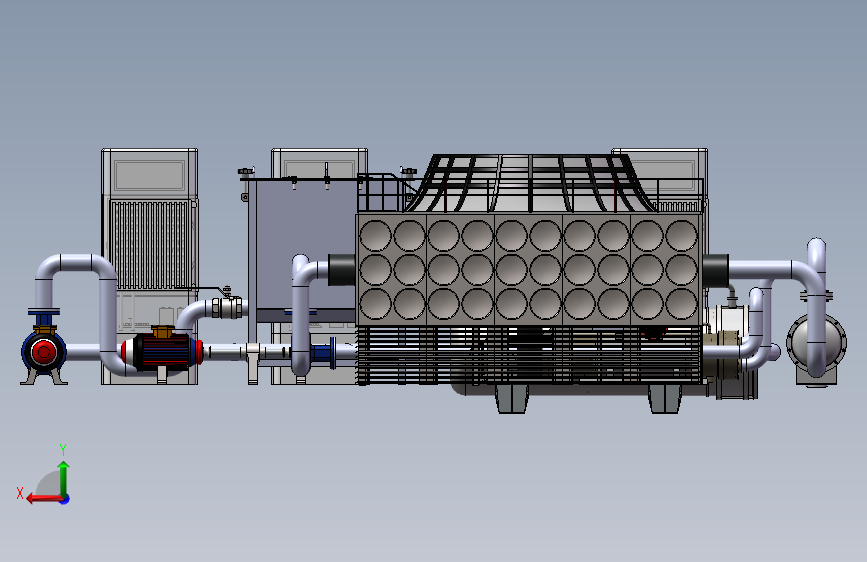This screenshot has width=867, height=562.
Task: Click the green Y axis arrow on triad
Action: [64, 479]
